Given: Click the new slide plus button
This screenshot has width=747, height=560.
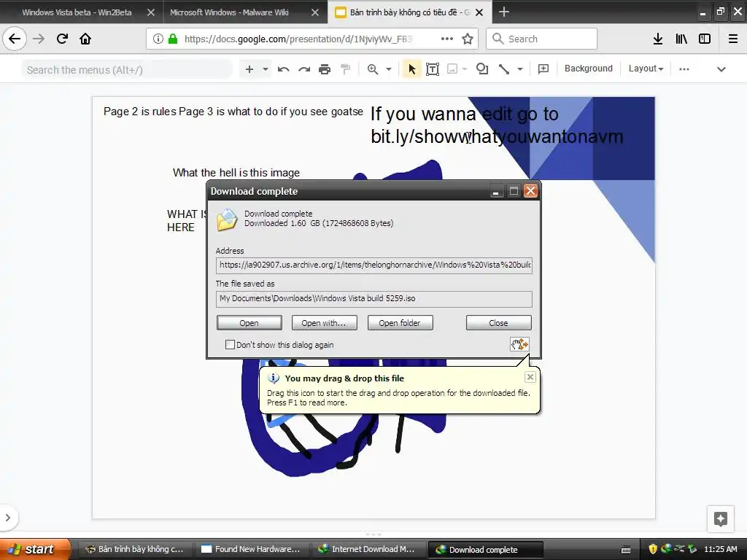Looking at the screenshot, I should coord(249,69).
